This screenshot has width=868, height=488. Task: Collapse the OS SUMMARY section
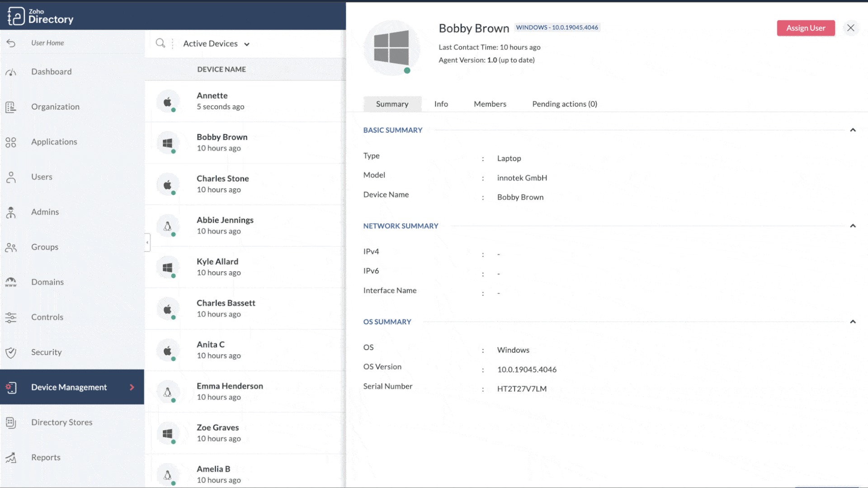click(853, 322)
